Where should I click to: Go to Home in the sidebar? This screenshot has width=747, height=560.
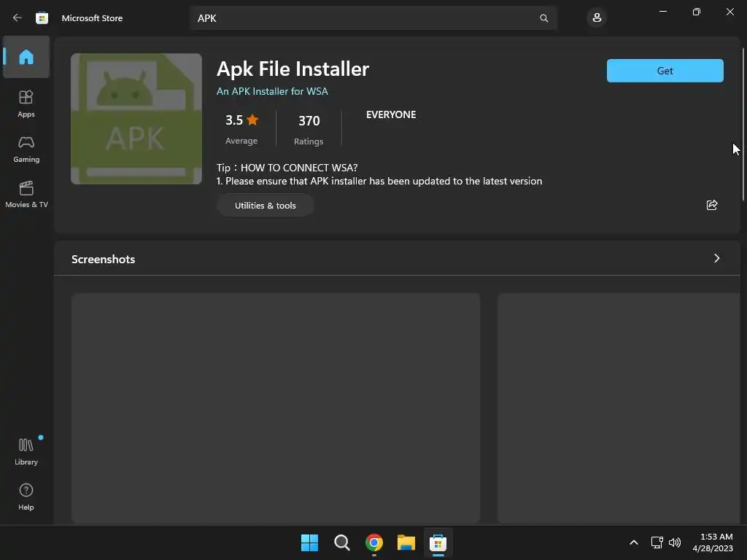tap(26, 57)
